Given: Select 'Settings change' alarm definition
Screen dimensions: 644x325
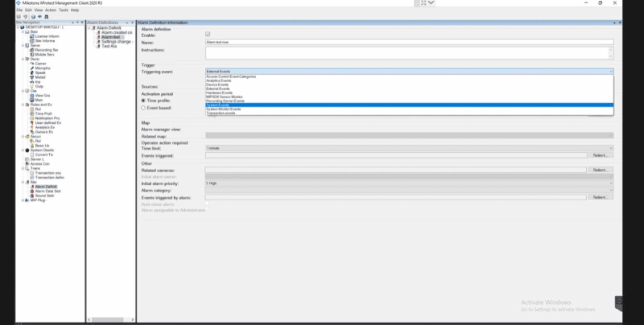Looking at the screenshot, I should pyautogui.click(x=116, y=42).
